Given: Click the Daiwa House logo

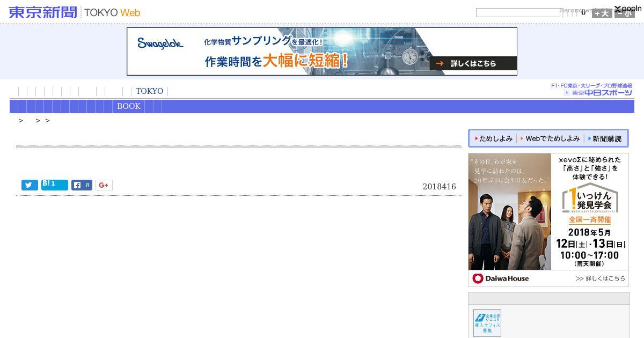Looking at the screenshot, I should pyautogui.click(x=501, y=278).
